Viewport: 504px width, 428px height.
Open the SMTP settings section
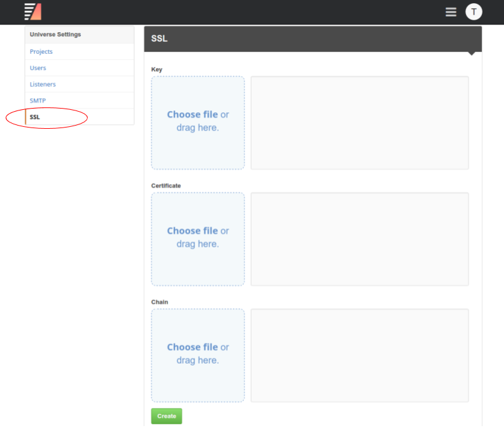(x=38, y=101)
